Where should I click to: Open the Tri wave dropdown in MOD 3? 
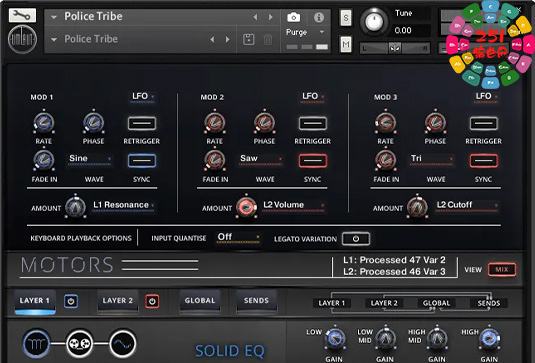coord(432,159)
